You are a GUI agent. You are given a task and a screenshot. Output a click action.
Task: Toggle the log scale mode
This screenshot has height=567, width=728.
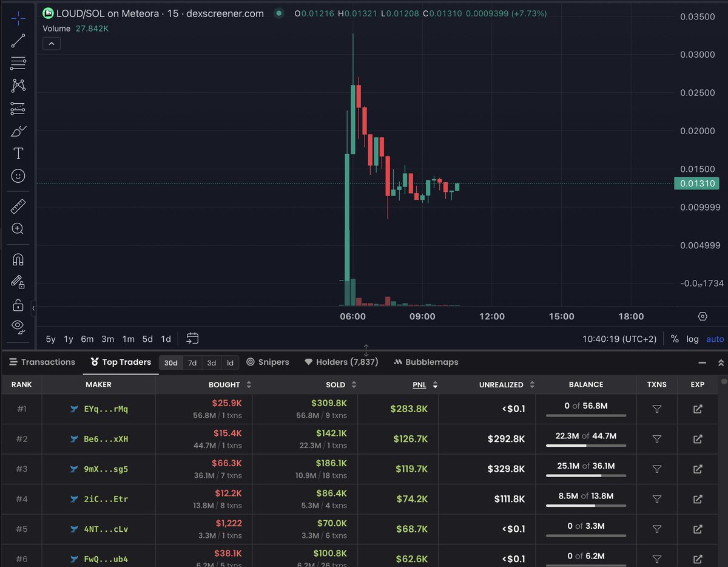click(693, 339)
